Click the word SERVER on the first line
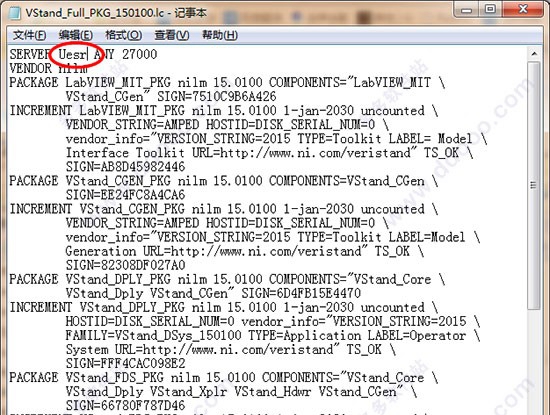 [30, 55]
